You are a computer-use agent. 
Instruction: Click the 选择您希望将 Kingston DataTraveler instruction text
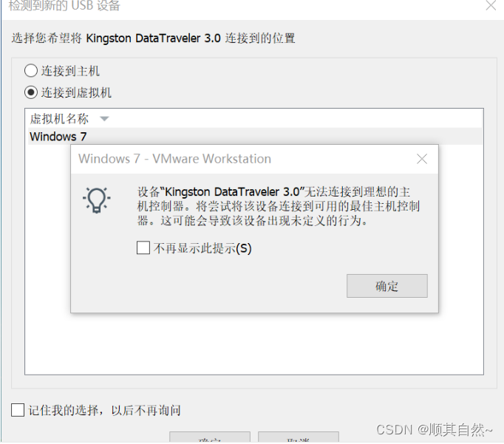pyautogui.click(x=153, y=38)
